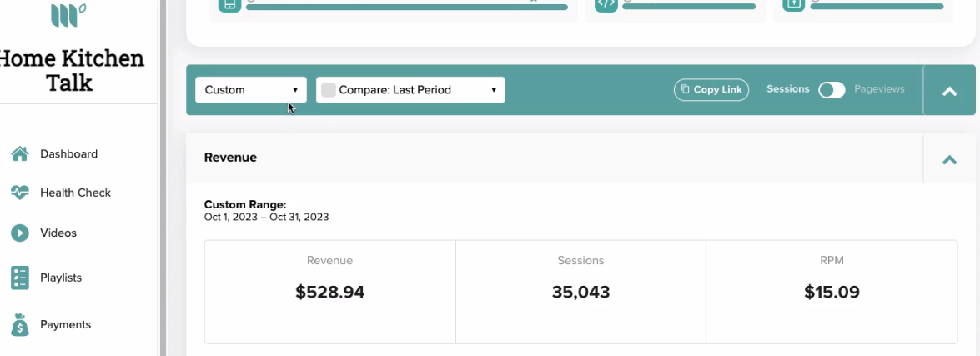
Task: Click the mobile progress bar
Action: [407, 7]
